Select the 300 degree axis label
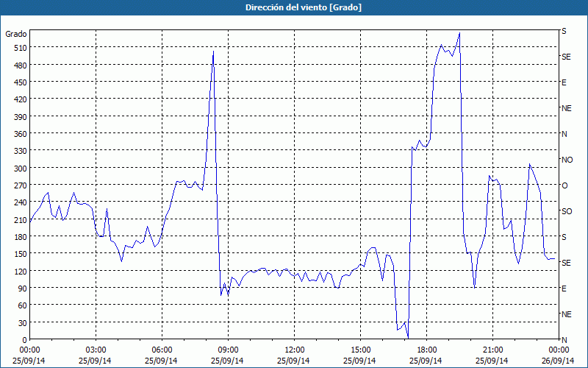The height and width of the screenshot is (368, 588). (x=21, y=169)
